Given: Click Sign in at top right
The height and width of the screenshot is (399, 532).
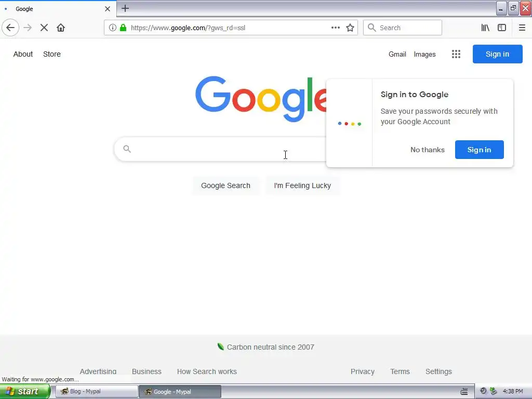Looking at the screenshot, I should pos(497,54).
